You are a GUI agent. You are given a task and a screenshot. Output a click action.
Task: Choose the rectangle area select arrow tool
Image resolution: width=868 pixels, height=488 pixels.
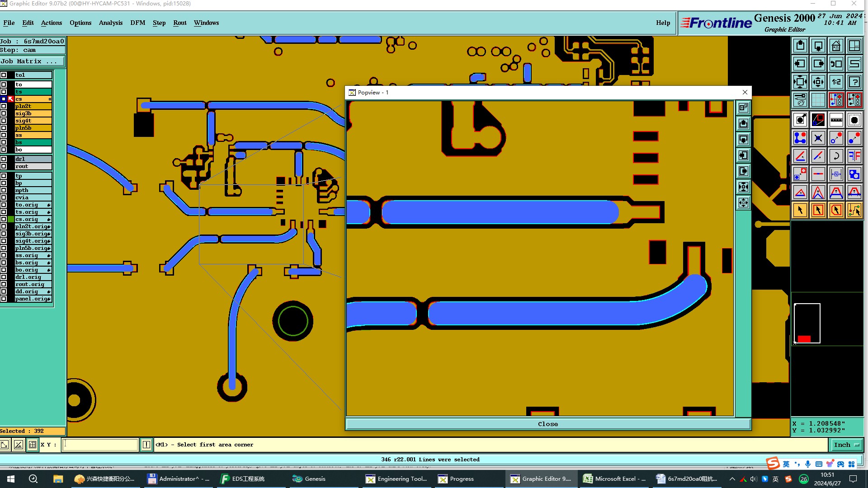point(818,210)
